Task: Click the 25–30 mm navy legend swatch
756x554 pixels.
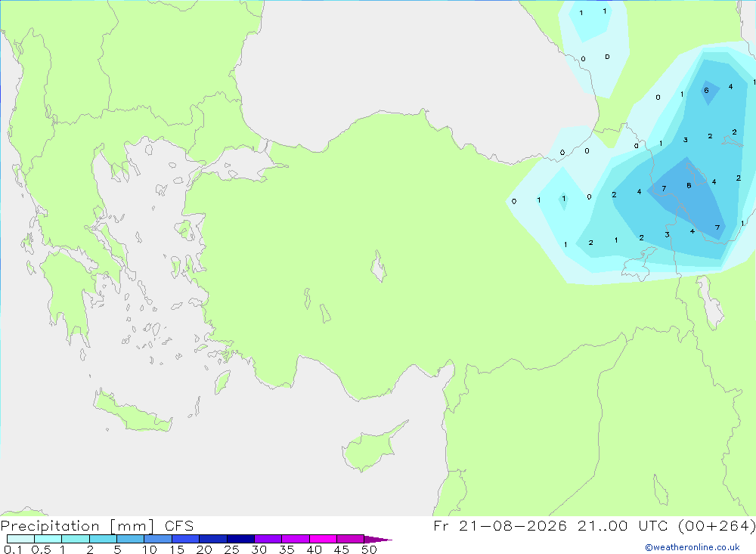Action: pyautogui.click(x=240, y=539)
